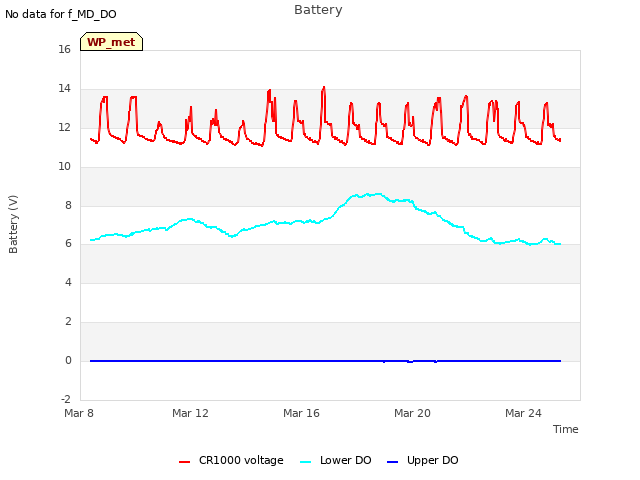
Task: Click the 0 y-axis tick label
Action: (68, 360)
